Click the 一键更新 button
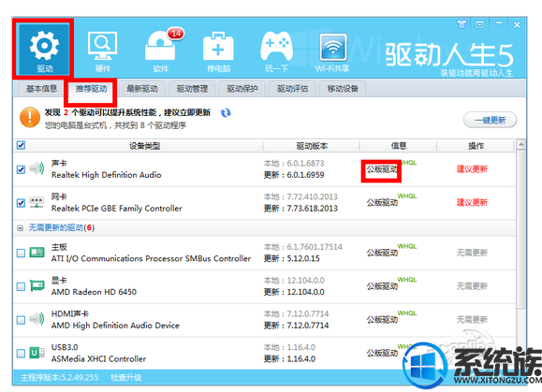Image resolution: width=542 pixels, height=392 pixels. (x=490, y=120)
